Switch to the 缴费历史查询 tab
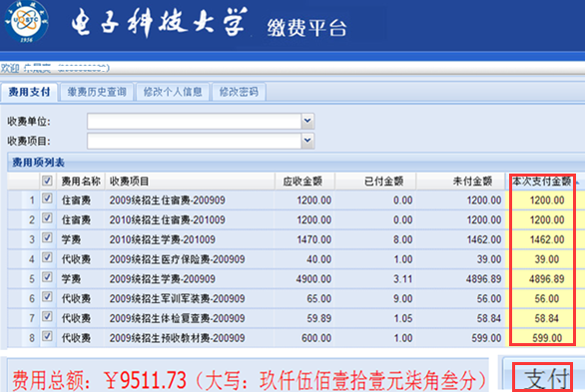 click(x=97, y=92)
